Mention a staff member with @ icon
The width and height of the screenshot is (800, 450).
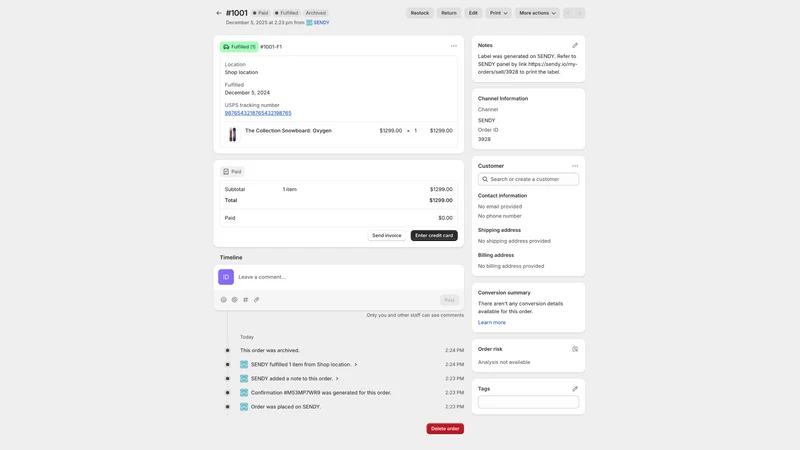coord(235,300)
